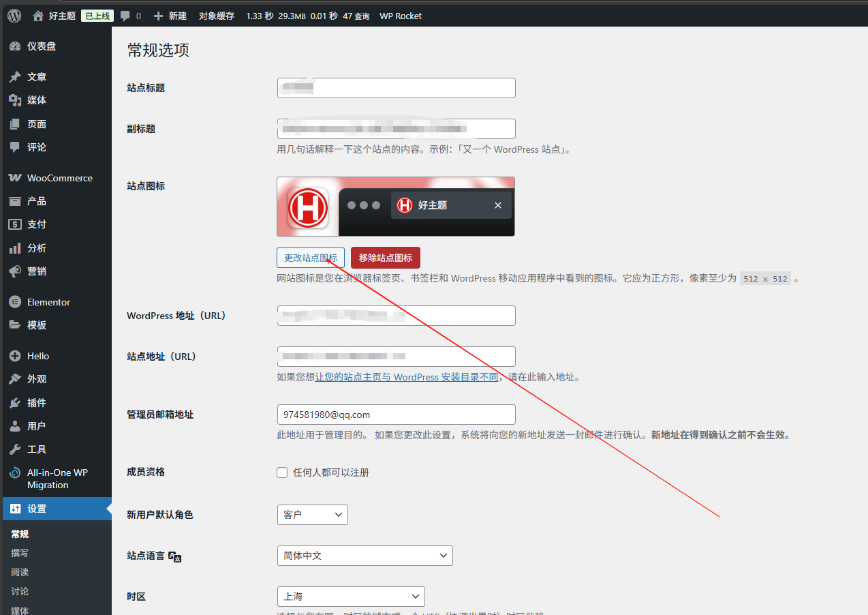This screenshot has height=615, width=868.
Task: Open the 常规 settings submenu item
Action: point(20,534)
